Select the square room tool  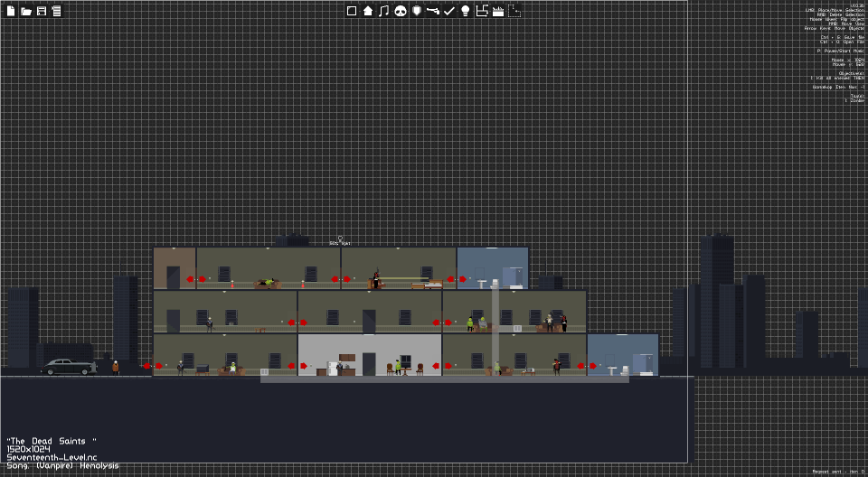coord(352,11)
